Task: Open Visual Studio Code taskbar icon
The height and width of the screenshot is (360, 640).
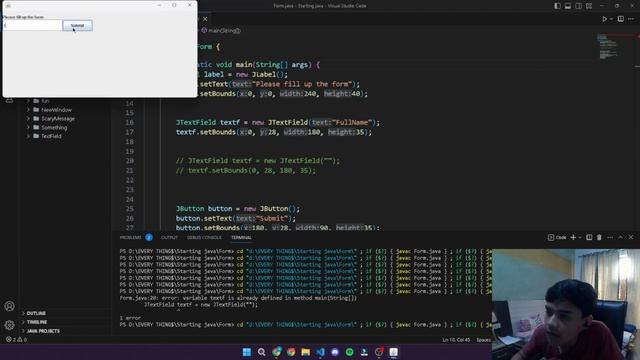Action: (320, 352)
